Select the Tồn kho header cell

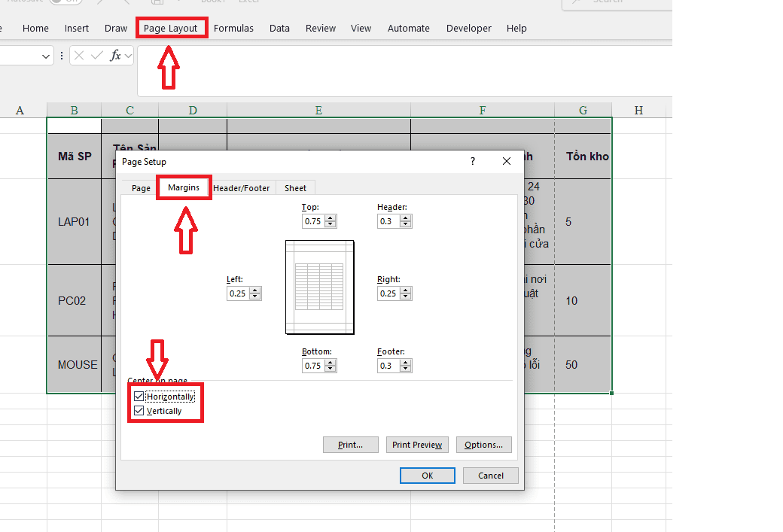coord(583,157)
